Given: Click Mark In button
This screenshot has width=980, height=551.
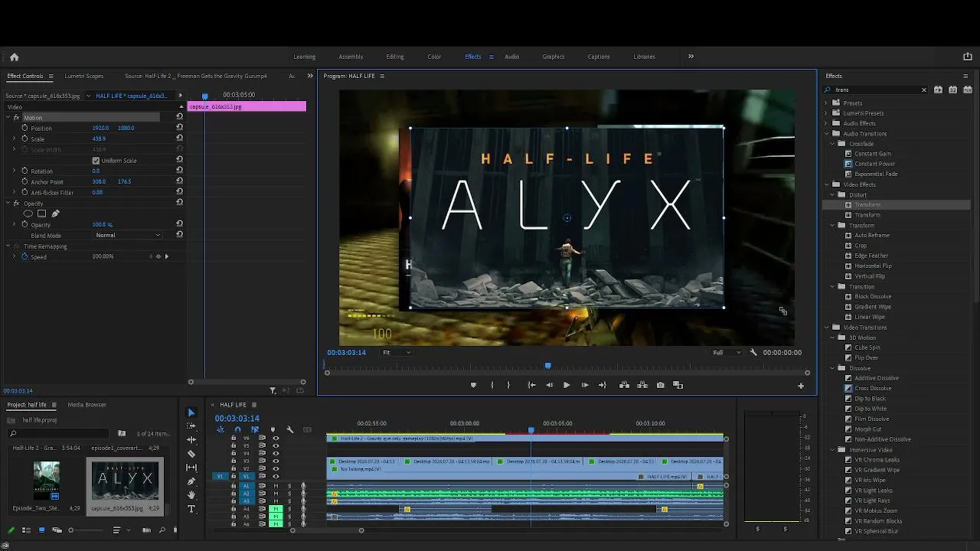Looking at the screenshot, I should pyautogui.click(x=492, y=385).
